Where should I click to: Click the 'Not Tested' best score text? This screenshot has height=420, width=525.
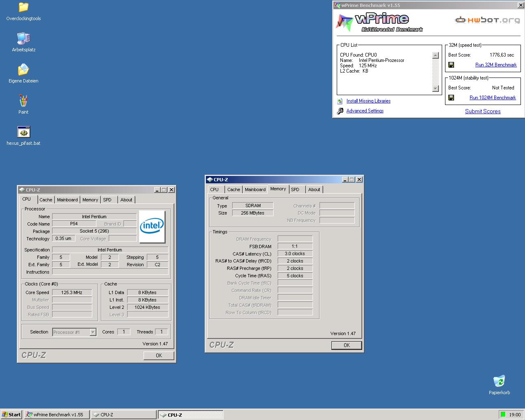pos(503,88)
